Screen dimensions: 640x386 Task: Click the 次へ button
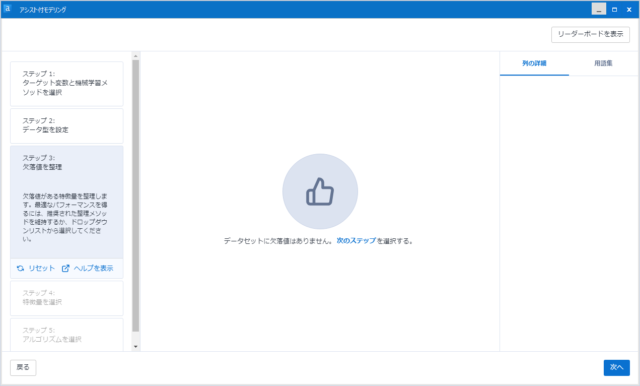617,367
